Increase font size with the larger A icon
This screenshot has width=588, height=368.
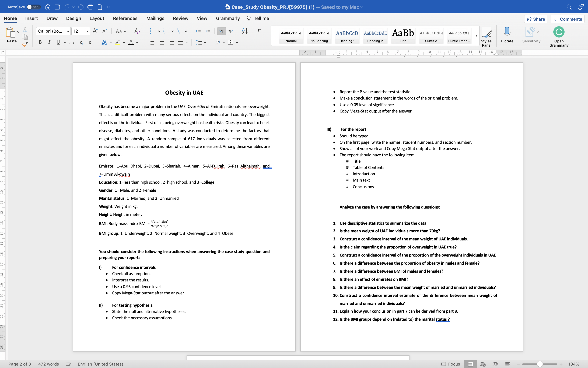(x=95, y=31)
